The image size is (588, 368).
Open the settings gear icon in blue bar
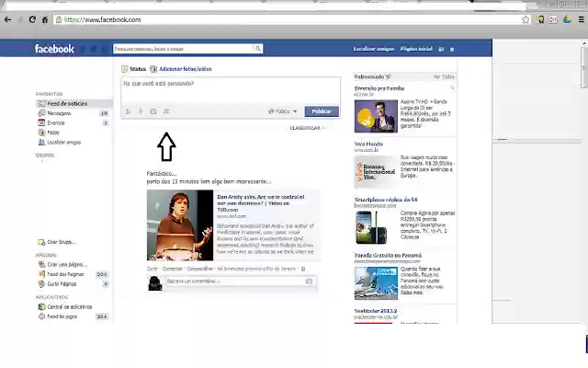(x=452, y=49)
